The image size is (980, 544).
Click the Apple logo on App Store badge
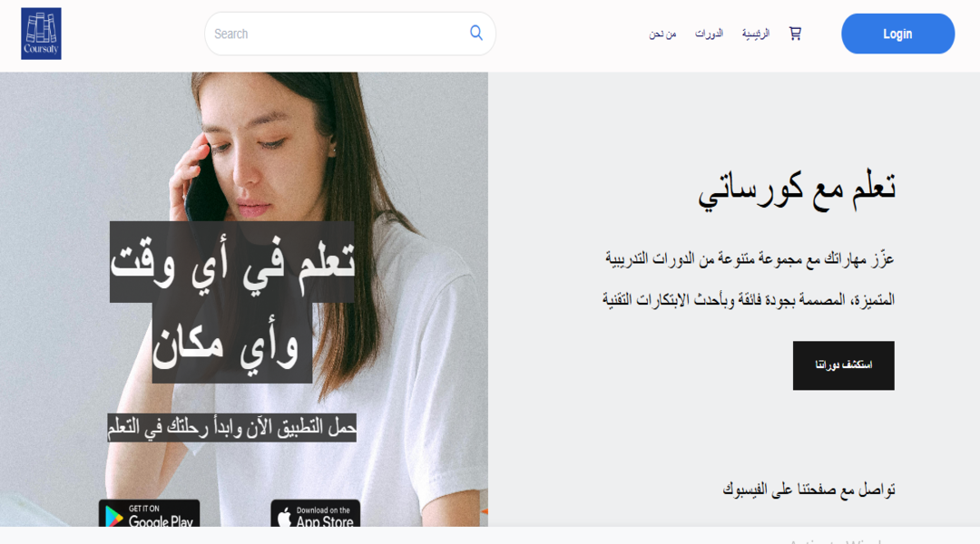[x=284, y=517]
